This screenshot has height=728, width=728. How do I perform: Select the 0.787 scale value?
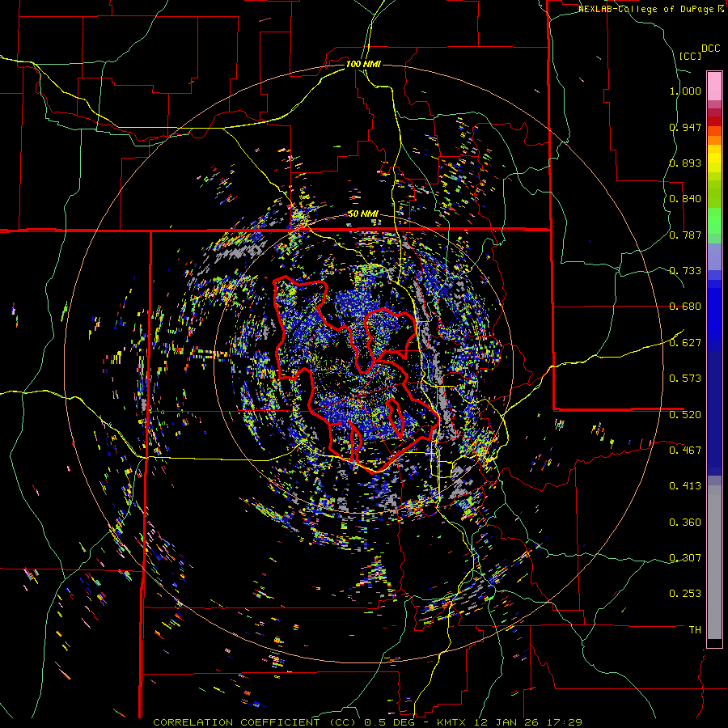tap(685, 235)
